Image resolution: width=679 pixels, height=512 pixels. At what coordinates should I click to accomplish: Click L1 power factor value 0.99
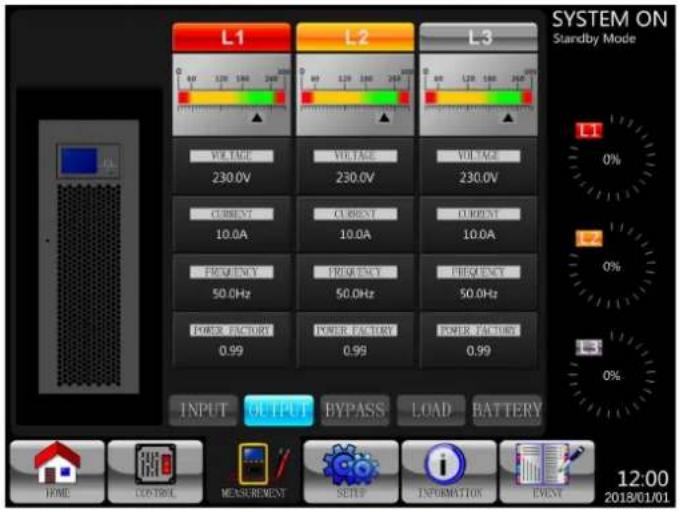231,350
